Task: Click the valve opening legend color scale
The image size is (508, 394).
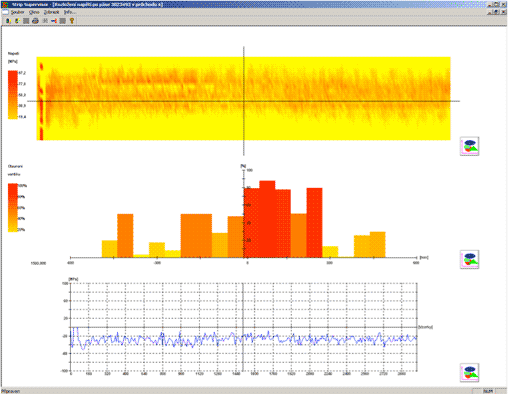Action: pyautogui.click(x=13, y=207)
